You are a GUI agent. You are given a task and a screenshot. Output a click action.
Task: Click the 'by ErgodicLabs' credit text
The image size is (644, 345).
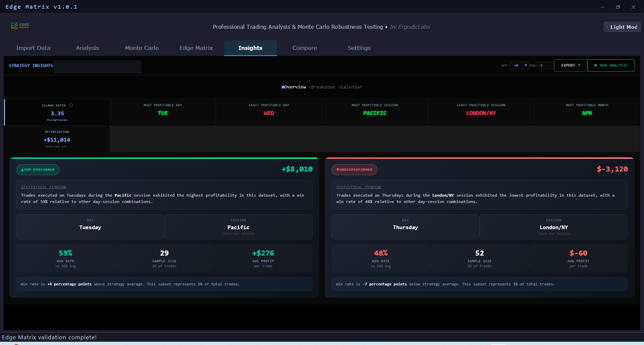coord(410,27)
